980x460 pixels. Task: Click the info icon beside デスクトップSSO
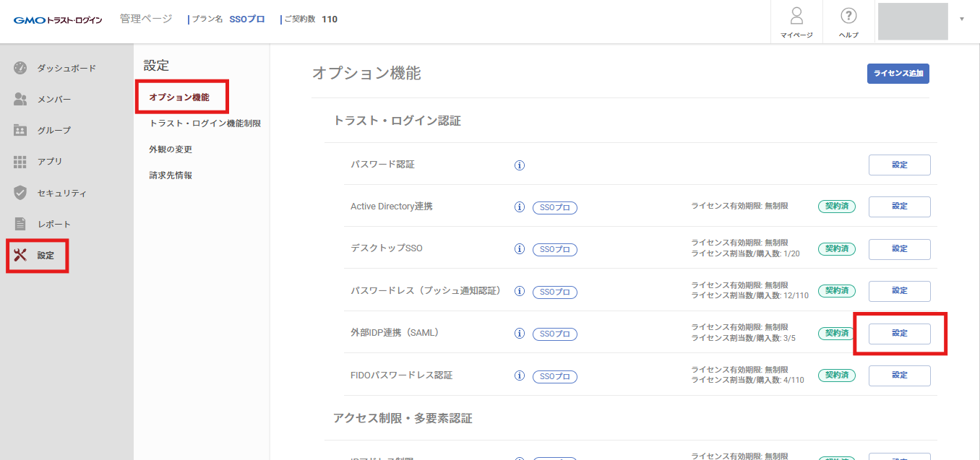point(519,249)
